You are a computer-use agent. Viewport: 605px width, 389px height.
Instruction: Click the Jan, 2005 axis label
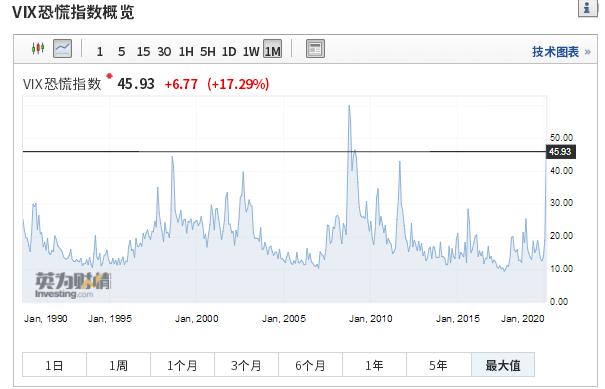284,319
